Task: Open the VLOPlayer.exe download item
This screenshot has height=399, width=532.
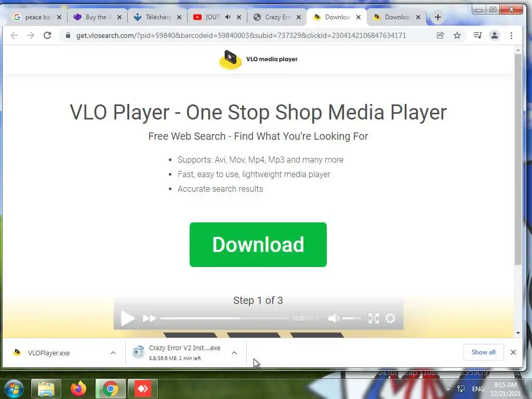Action: (49, 353)
